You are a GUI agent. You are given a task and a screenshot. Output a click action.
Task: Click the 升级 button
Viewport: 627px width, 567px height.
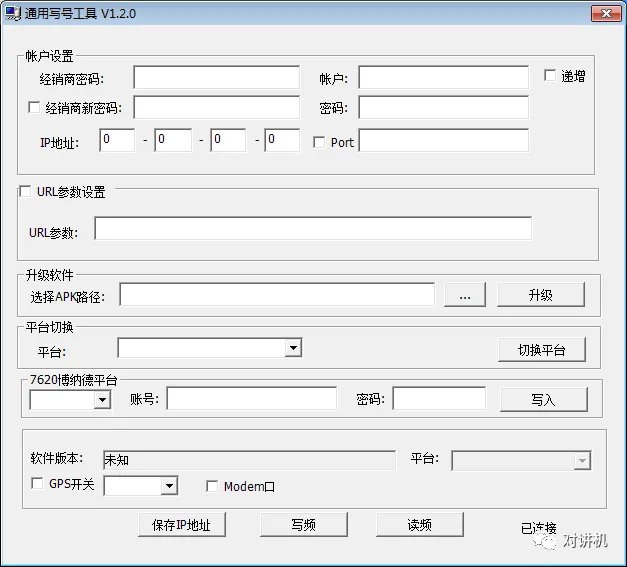(541, 295)
